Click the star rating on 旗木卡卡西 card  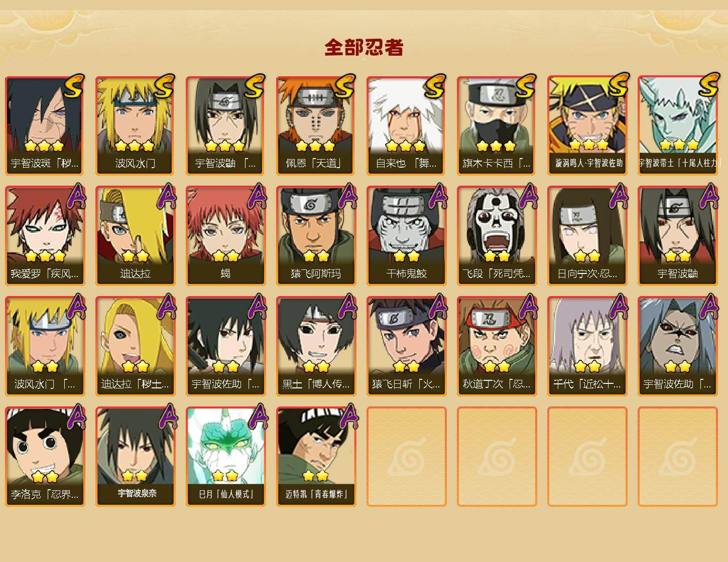[x=496, y=146]
